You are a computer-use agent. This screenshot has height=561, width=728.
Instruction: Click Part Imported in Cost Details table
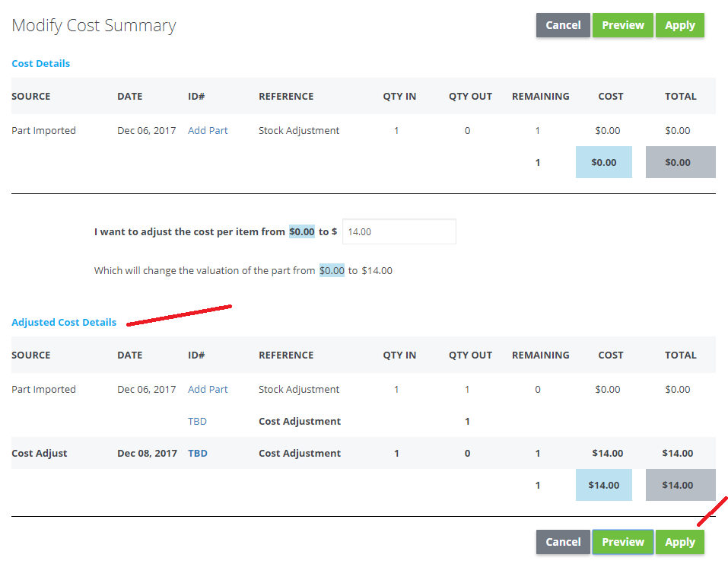(x=43, y=130)
